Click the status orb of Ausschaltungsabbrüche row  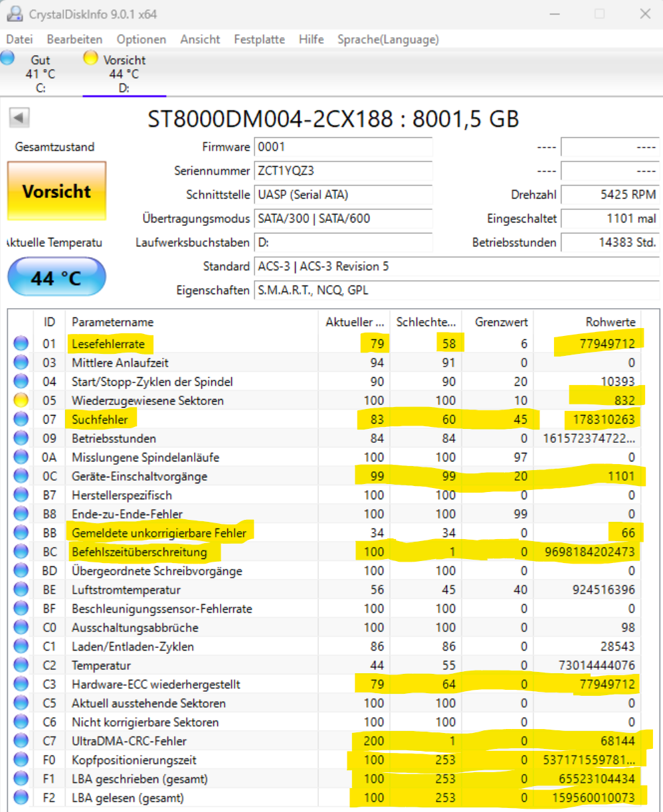[21, 627]
